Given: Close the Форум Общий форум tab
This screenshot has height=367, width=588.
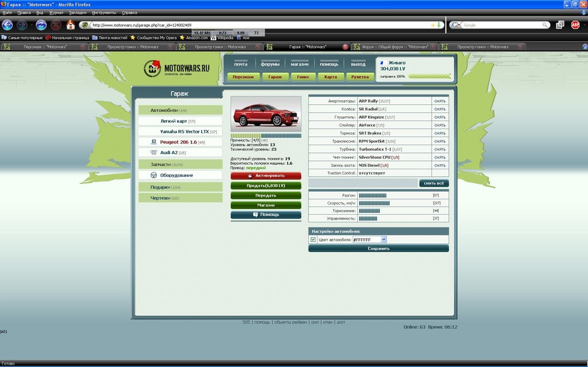Looking at the screenshot, I should [x=433, y=47].
